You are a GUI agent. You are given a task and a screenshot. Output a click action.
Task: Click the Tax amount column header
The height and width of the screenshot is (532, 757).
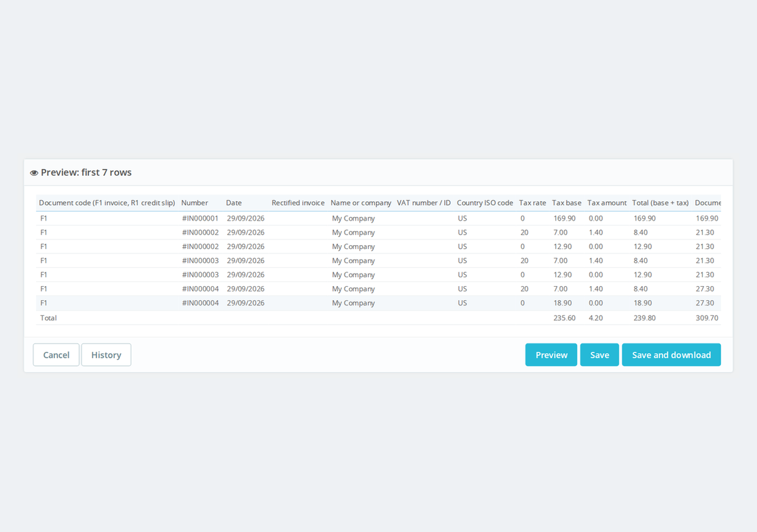click(607, 203)
